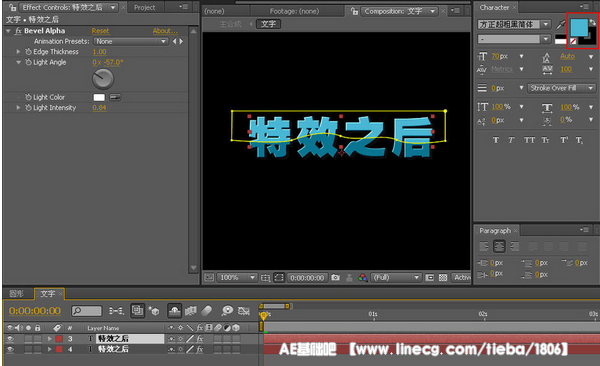Viewport: 600px width, 366px height.
Task: Toggle the Light Angle stopwatch
Action: click(x=28, y=62)
